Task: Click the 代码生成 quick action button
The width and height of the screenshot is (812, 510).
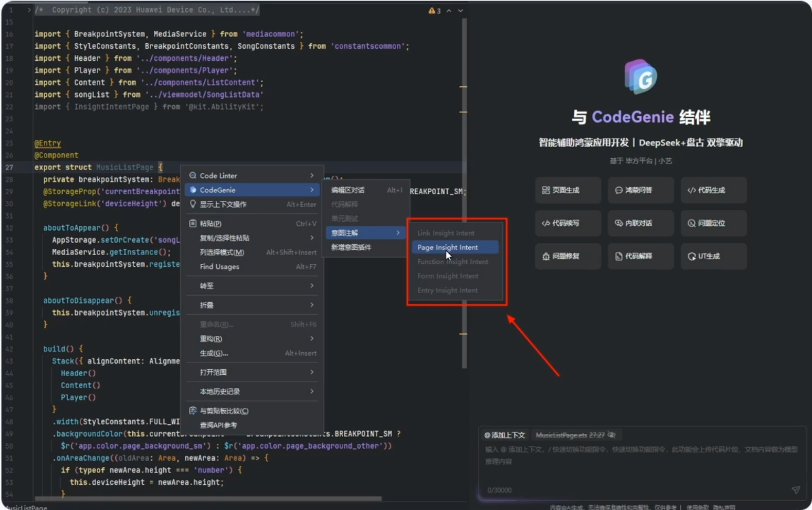Action: pos(714,190)
